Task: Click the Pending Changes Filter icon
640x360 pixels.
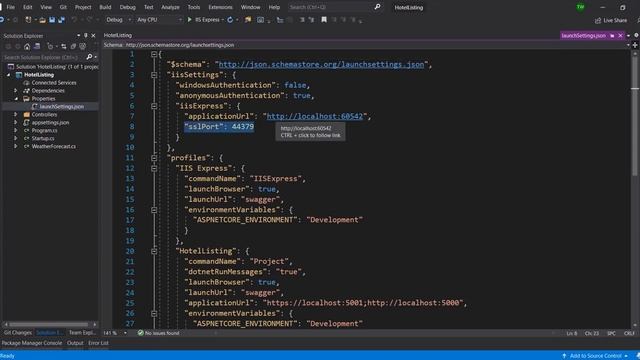Action: 50,47
